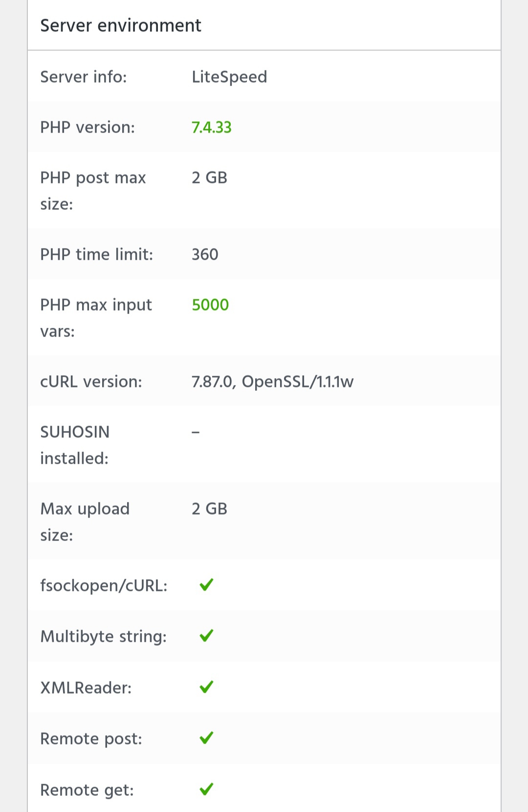
Task: Click the PHP version value 7.4.33
Action: tap(212, 127)
